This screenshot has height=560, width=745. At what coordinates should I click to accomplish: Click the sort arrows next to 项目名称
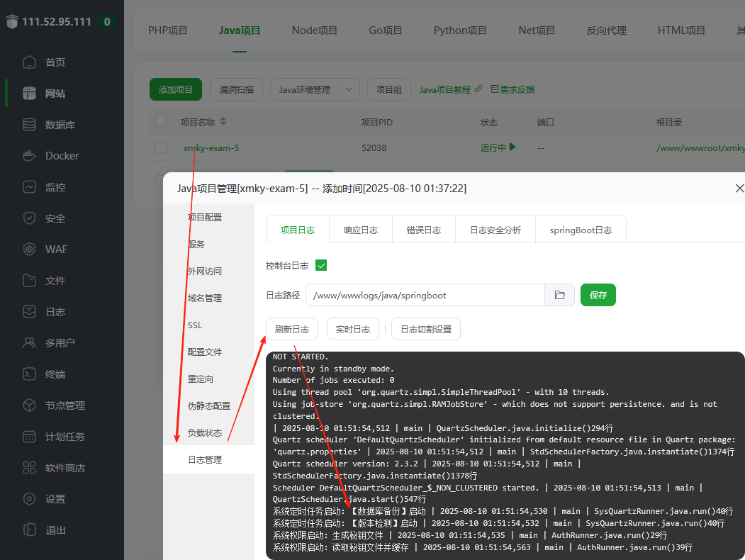[x=223, y=122]
